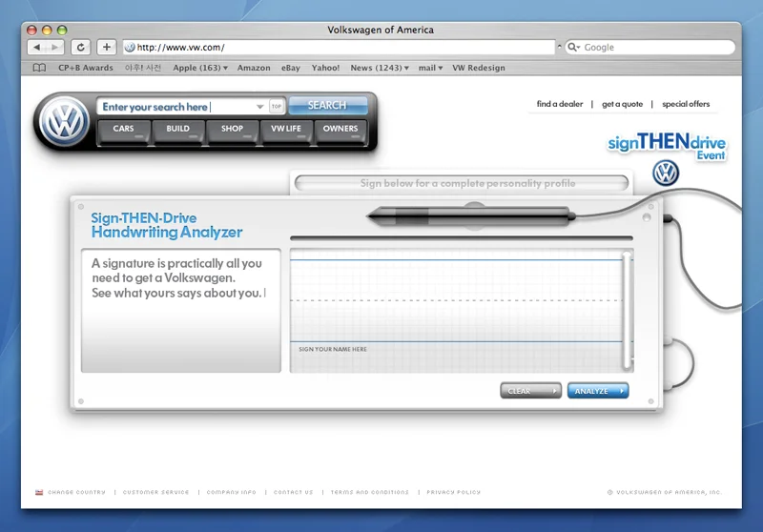Screen dimensions: 763x532
Task: Open the SHOP navigation tab
Action: click(232, 131)
